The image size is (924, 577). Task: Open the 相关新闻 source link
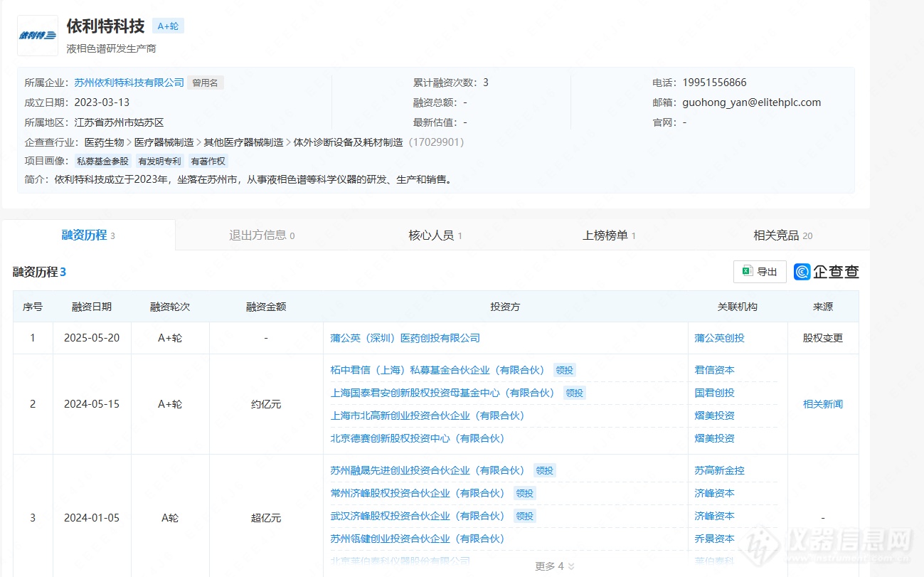(x=822, y=404)
